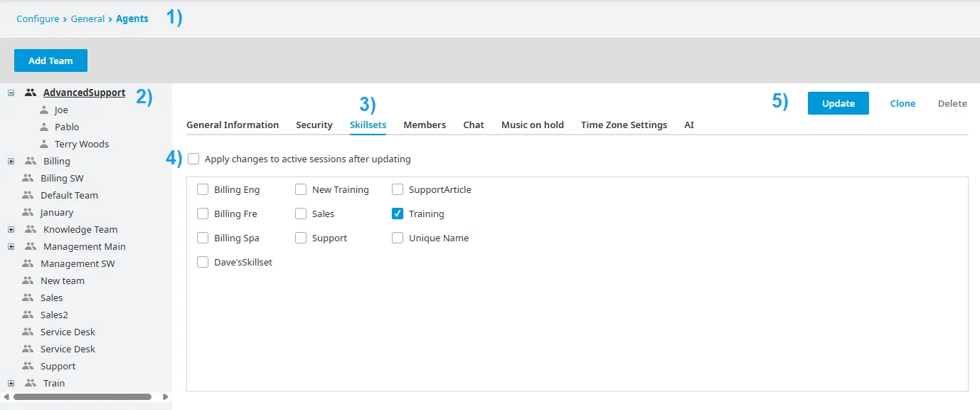
Task: Click the person icon beside Joe
Action: pos(44,110)
